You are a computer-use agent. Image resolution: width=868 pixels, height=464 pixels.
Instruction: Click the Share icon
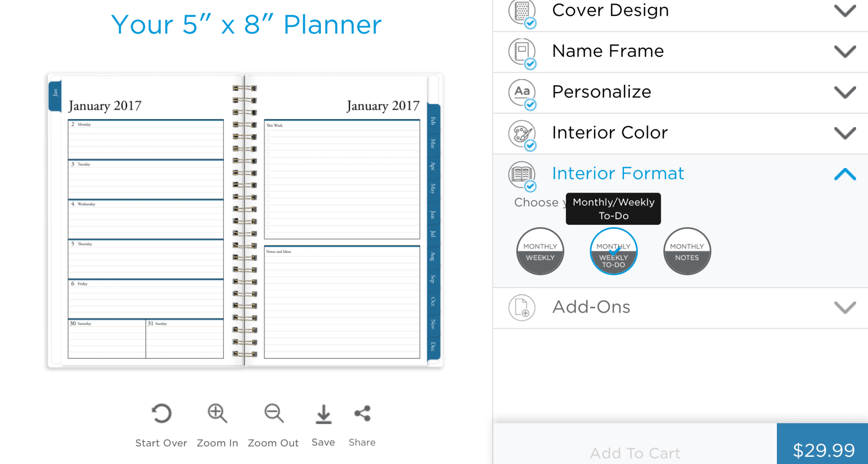tap(362, 414)
